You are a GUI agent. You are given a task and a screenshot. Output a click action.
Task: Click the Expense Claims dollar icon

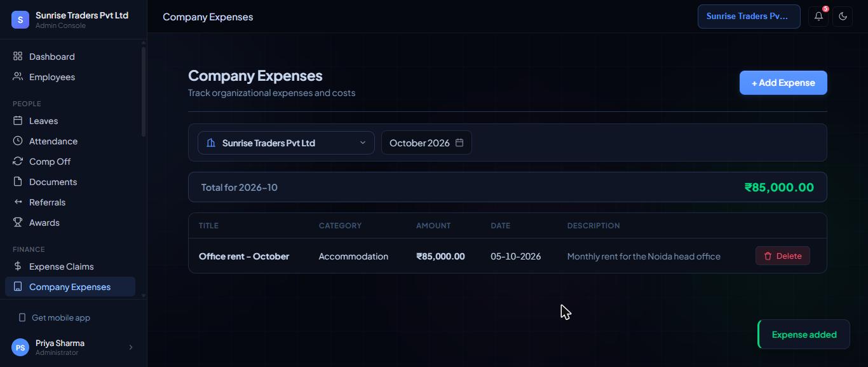coord(18,267)
